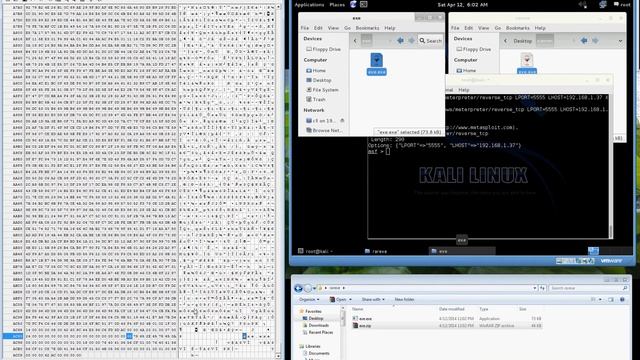Click down arrow of hex editor scrollbar

click(x=279, y=356)
